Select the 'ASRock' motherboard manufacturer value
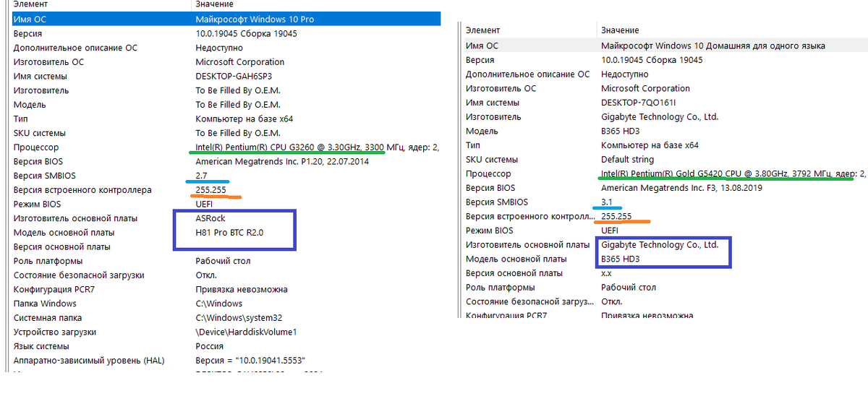The width and height of the screenshot is (868, 404). [210, 218]
